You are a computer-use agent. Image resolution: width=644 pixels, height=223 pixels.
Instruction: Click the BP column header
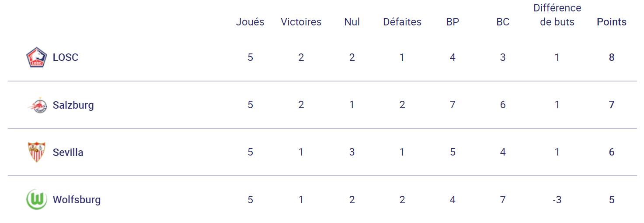point(453,22)
